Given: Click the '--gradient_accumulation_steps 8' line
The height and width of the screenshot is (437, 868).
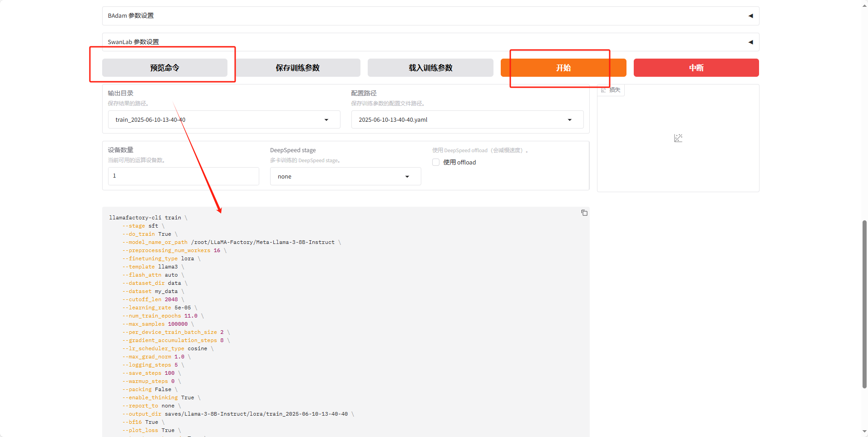Looking at the screenshot, I should point(176,340).
